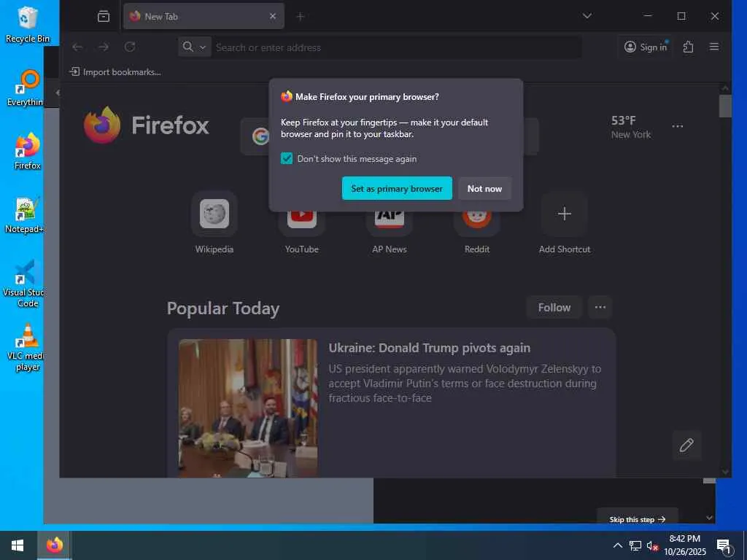Screen dimensions: 747x560
Task: Click the Google icon in search box
Action: (x=260, y=136)
